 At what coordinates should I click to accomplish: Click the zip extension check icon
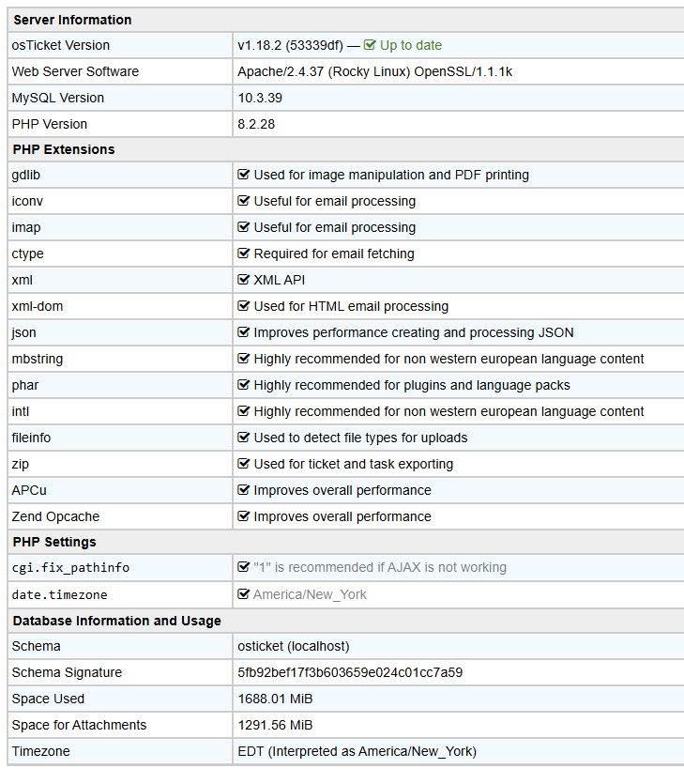click(244, 464)
